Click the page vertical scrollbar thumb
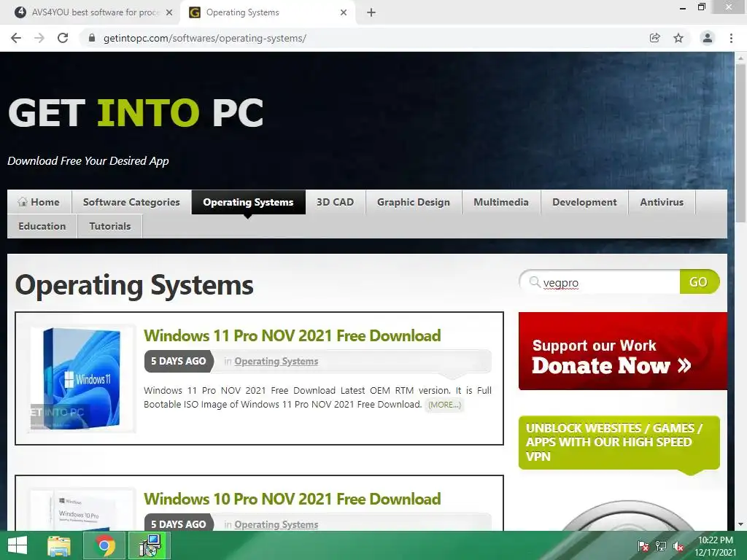Screen dimensions: 747x560 (740, 143)
